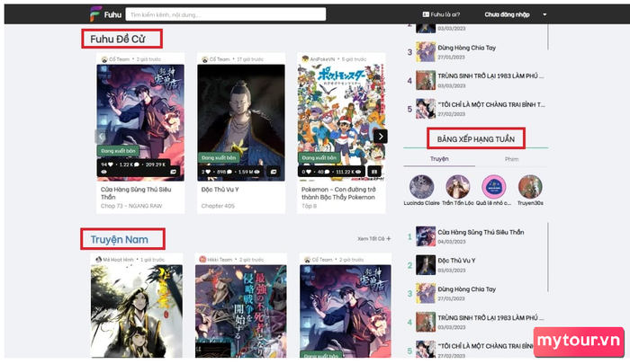
Task: Click 'Xem Tất Cả +' for Truyện Nam
Action: pyautogui.click(x=374, y=238)
